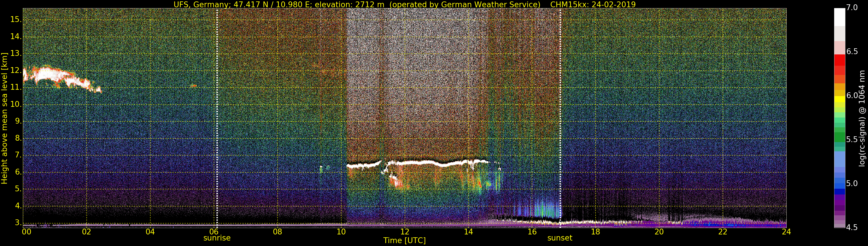Click the height axis tick "6."
Screen dimensions: 868x246
click(18, 172)
